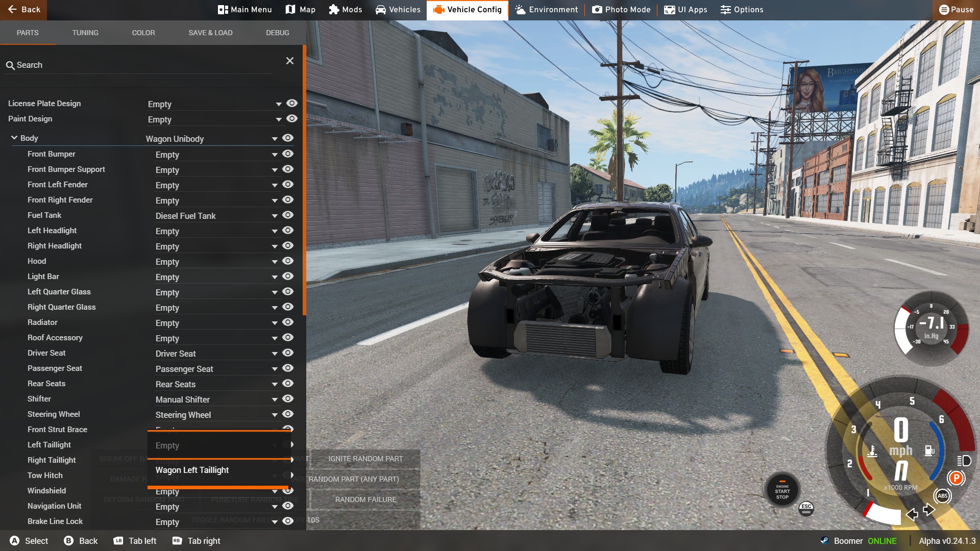Choose Wagon Left Taillight option
Image resolution: width=980 pixels, height=551 pixels.
tap(192, 470)
